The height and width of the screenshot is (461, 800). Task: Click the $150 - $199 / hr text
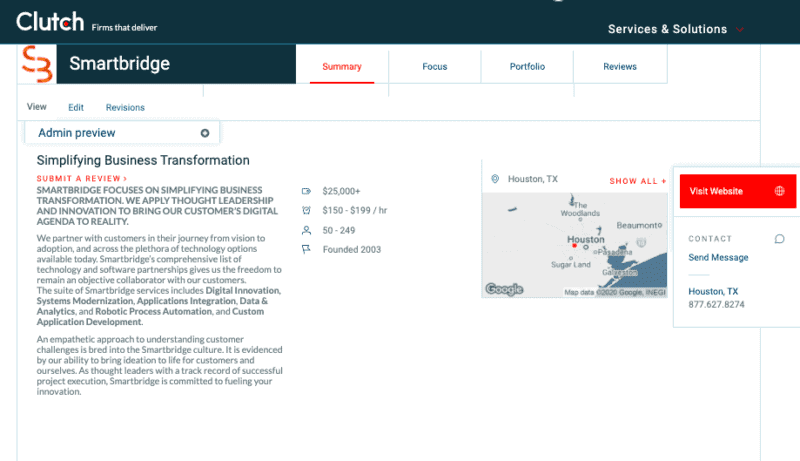(x=355, y=210)
